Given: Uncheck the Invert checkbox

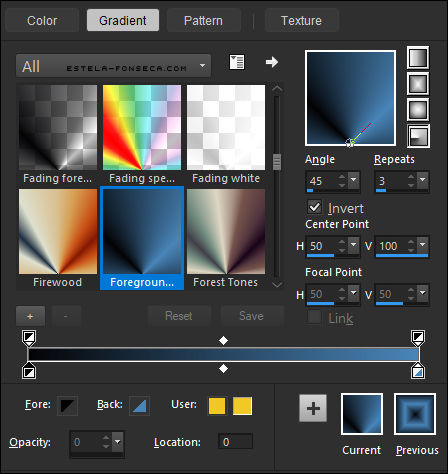Looking at the screenshot, I should [314, 207].
